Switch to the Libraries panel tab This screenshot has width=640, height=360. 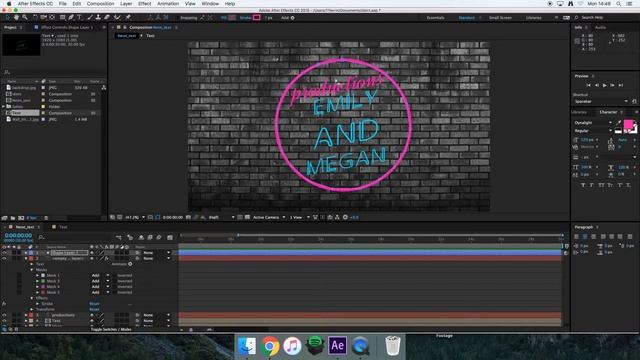pyautogui.click(x=579, y=112)
